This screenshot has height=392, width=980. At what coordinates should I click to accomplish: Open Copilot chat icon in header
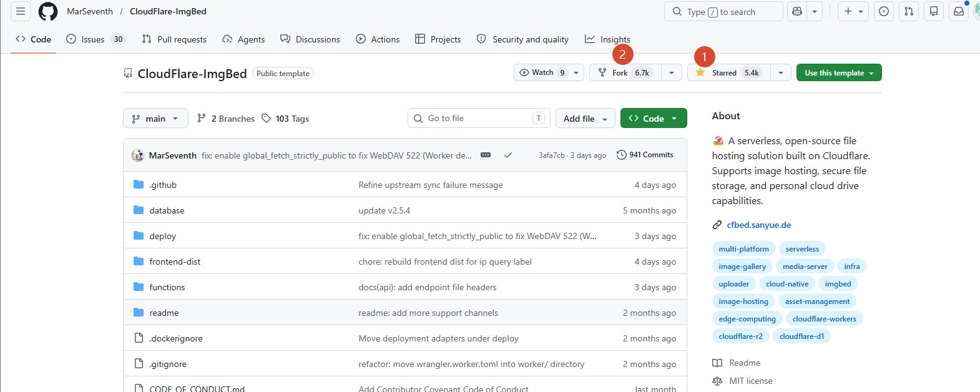(x=797, y=11)
